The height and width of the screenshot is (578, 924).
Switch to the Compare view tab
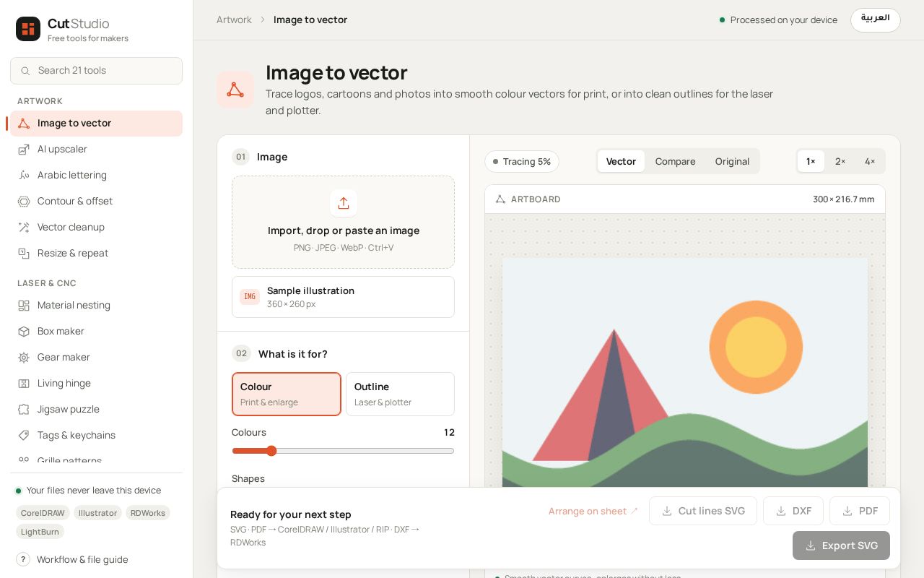pyautogui.click(x=676, y=161)
